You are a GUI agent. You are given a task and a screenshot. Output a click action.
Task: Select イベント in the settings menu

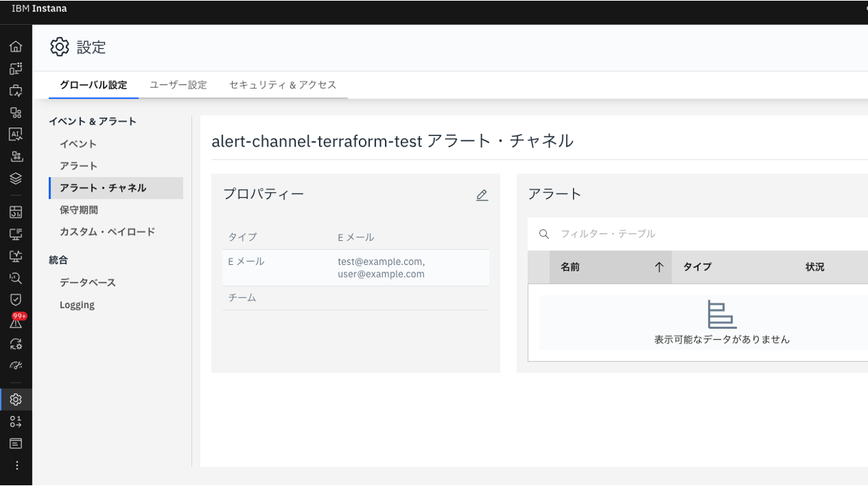pyautogui.click(x=78, y=144)
